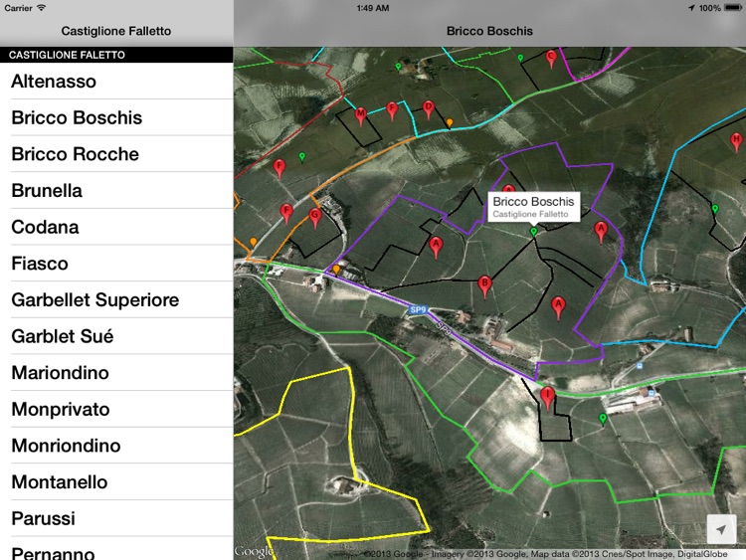Select Altenasso from the vineyard list
Image resolution: width=746 pixels, height=560 pixels.
tap(116, 82)
